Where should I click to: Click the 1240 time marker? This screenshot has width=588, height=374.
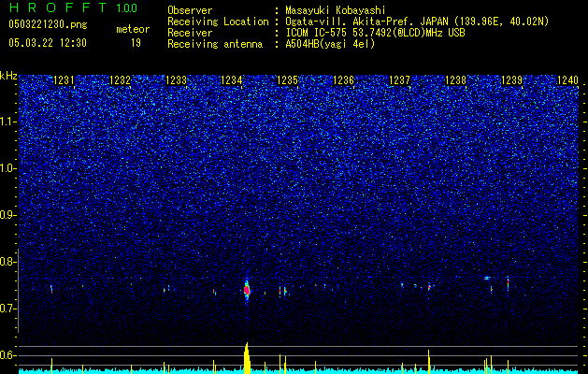click(567, 80)
